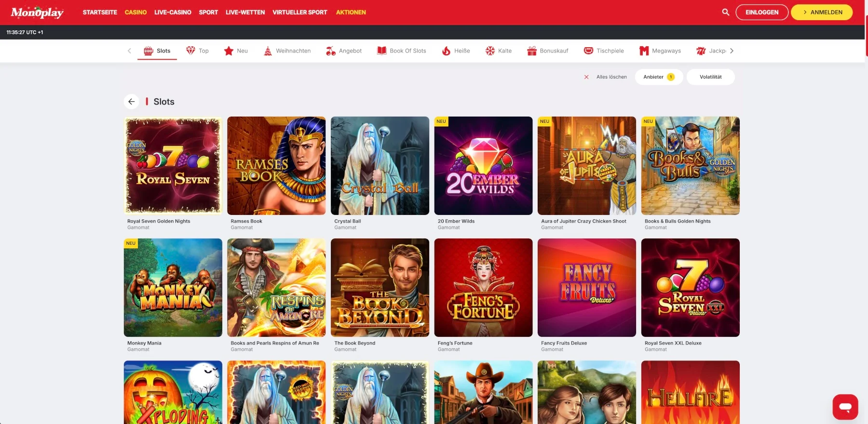Open Books & Bulls Golden Nights thumbnail
Image resolution: width=868 pixels, height=424 pixels.
point(691,166)
